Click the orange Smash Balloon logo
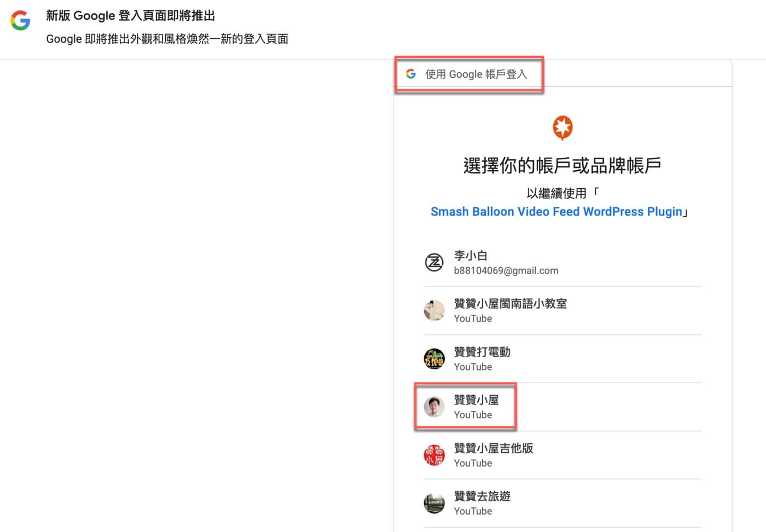This screenshot has height=532, width=766. [x=562, y=128]
